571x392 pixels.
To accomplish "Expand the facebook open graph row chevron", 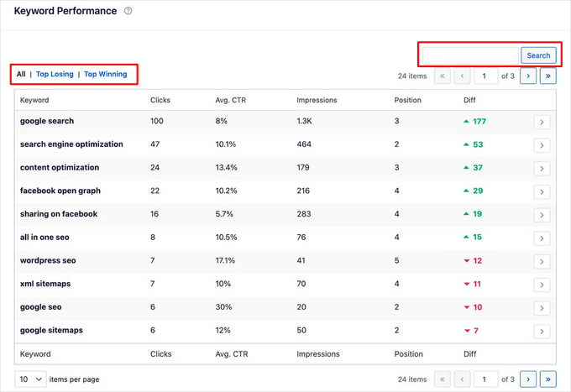I will (542, 192).
